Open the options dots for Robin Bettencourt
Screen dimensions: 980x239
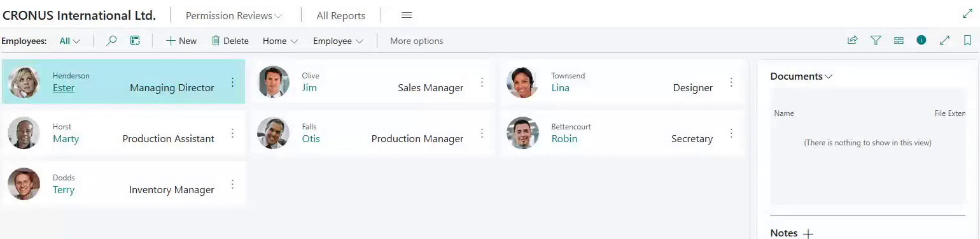click(x=732, y=133)
